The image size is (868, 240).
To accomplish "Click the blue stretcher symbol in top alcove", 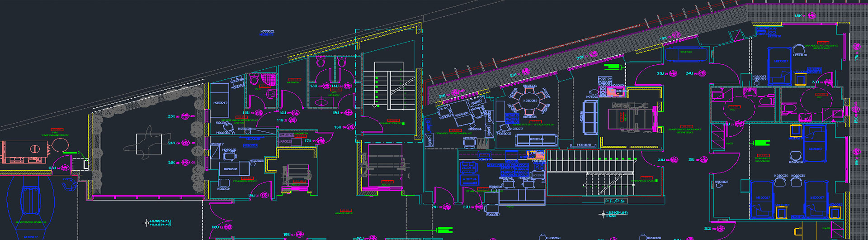I will pyautogui.click(x=686, y=53).
